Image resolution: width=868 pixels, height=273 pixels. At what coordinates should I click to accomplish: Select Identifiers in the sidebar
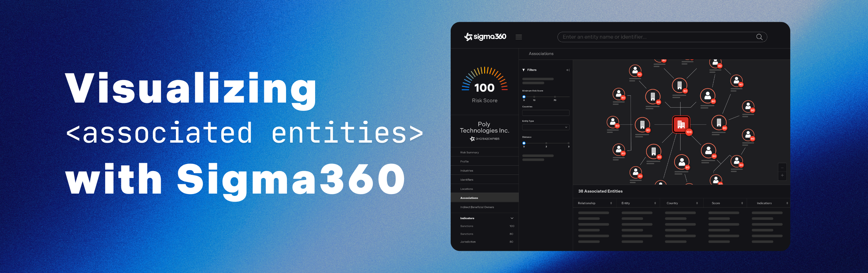tap(484, 180)
